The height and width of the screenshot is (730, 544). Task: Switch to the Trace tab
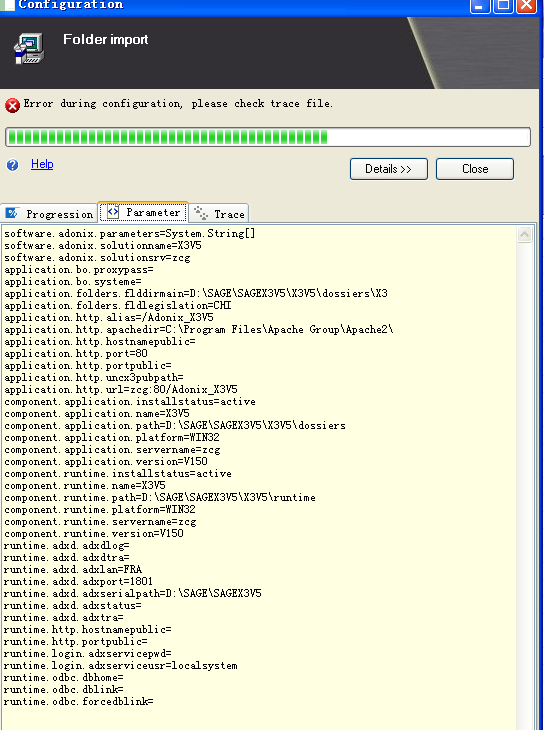[219, 214]
